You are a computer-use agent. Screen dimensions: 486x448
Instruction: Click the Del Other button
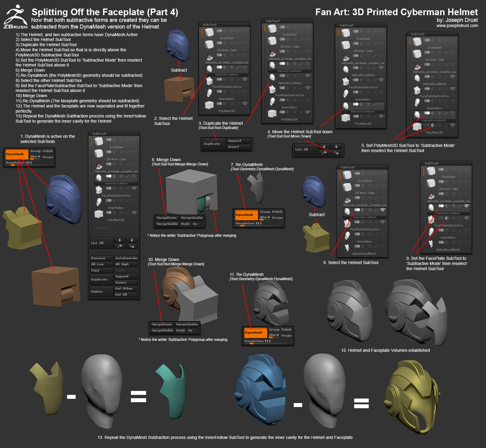(126, 289)
